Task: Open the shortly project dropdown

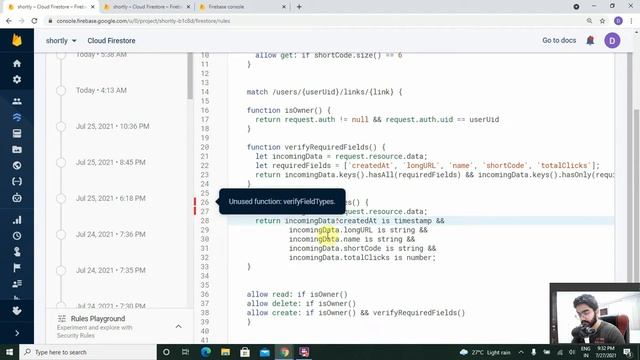Action: tap(61, 40)
